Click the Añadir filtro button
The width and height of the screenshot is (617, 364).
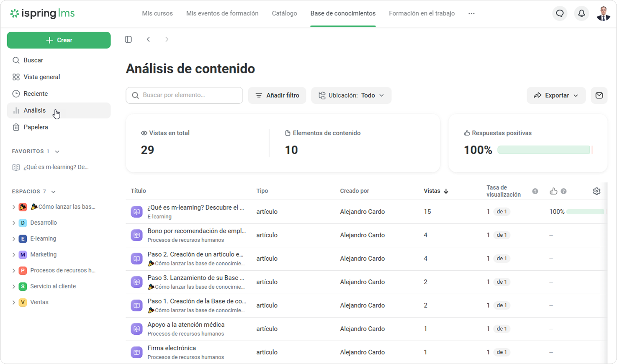[277, 95]
